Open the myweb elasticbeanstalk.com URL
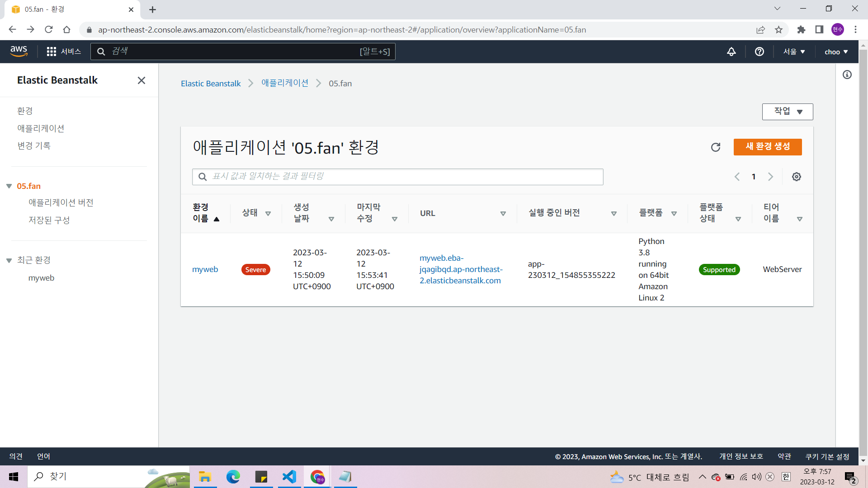 point(461,269)
